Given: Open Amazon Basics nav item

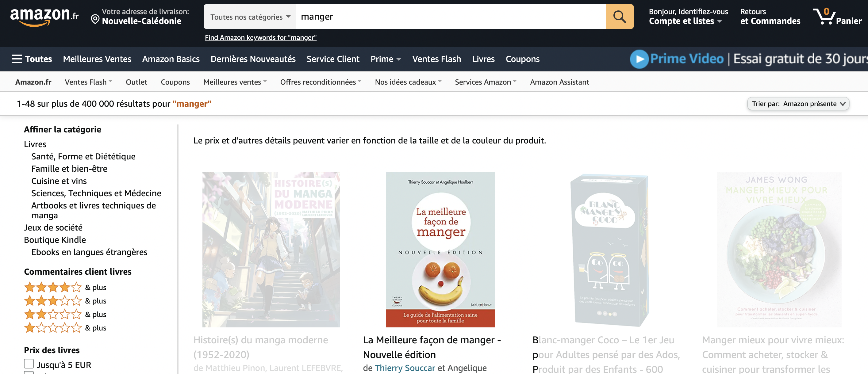Looking at the screenshot, I should click(171, 59).
